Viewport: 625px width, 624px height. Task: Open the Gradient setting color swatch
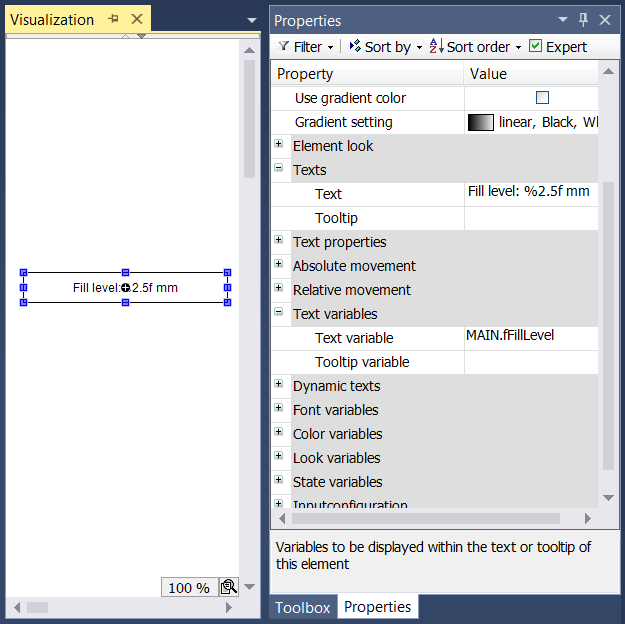(x=480, y=122)
